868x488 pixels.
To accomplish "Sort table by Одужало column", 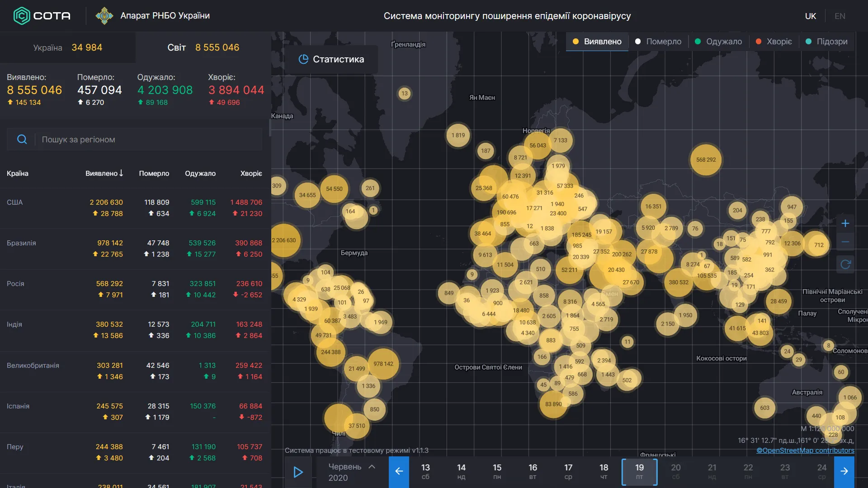I will click(x=200, y=174).
